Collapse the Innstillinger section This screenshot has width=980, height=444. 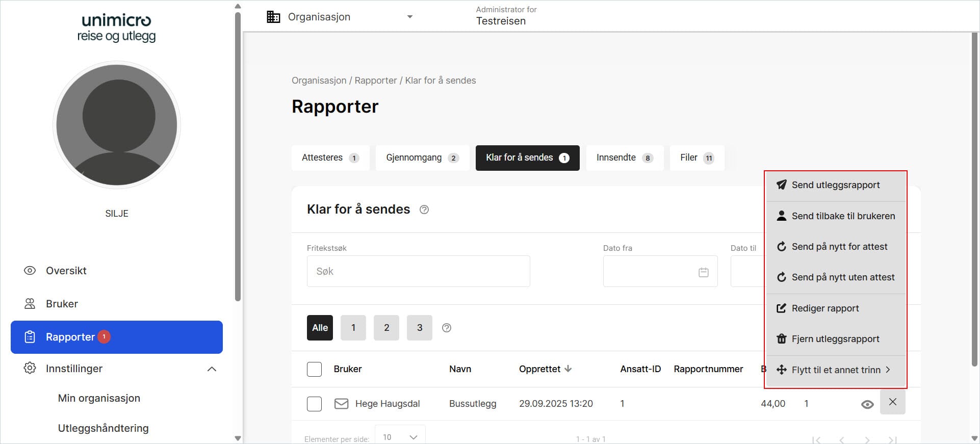(212, 369)
